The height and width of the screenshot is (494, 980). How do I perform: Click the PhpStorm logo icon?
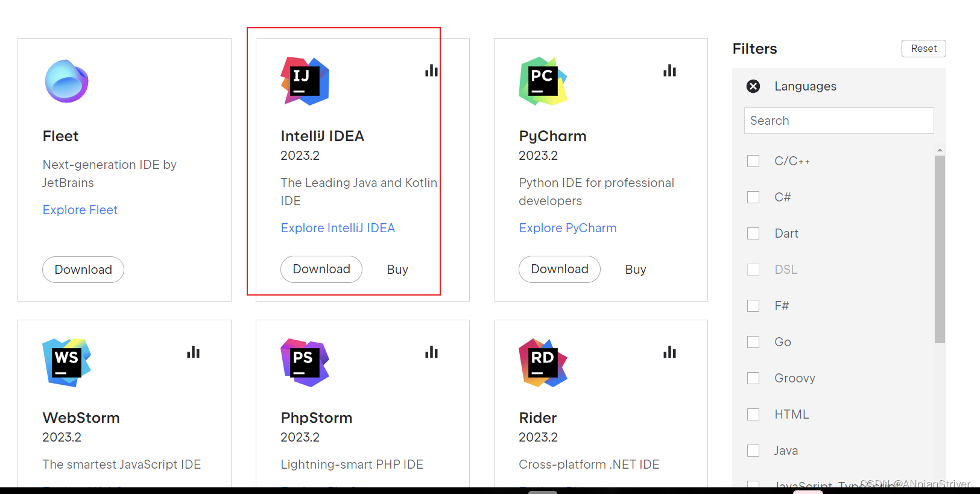point(305,363)
